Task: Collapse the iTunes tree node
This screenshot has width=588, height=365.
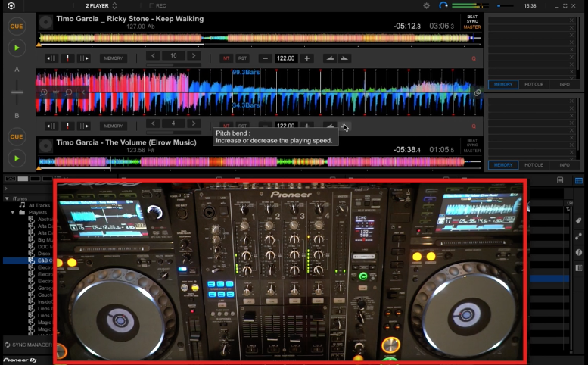Action: pyautogui.click(x=7, y=198)
